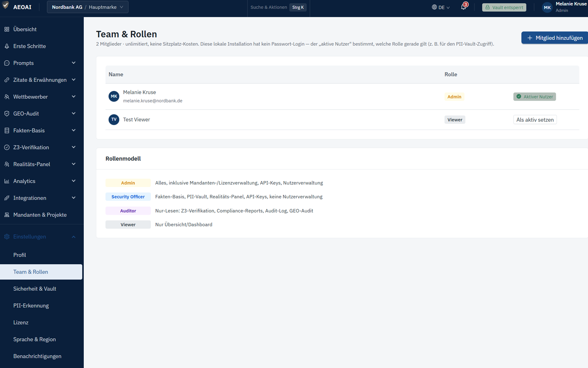Expand the Integrationen chevron
588x368 pixels.
[73, 198]
